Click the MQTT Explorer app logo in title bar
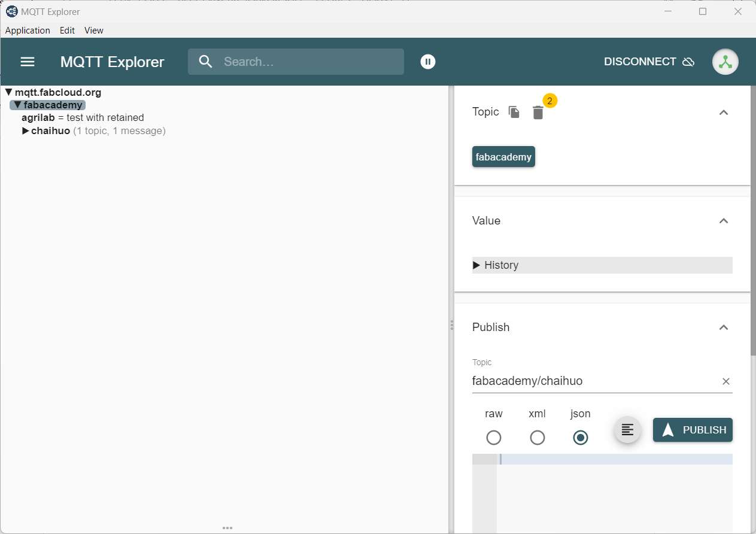 pos(11,11)
